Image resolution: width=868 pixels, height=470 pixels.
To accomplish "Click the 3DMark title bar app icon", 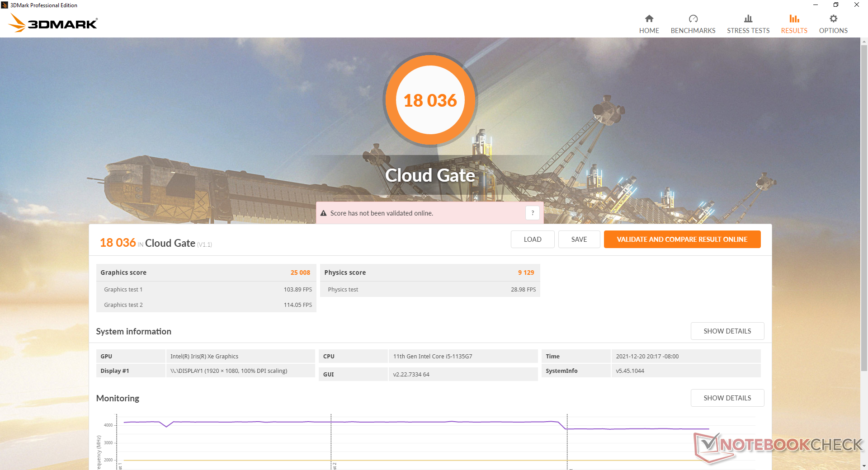I will point(5,5).
